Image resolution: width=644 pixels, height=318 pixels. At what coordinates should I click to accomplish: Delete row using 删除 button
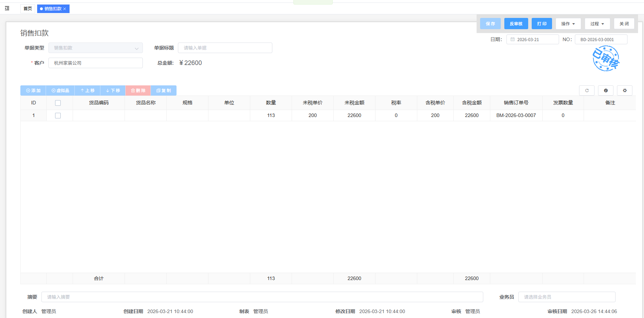138,91
